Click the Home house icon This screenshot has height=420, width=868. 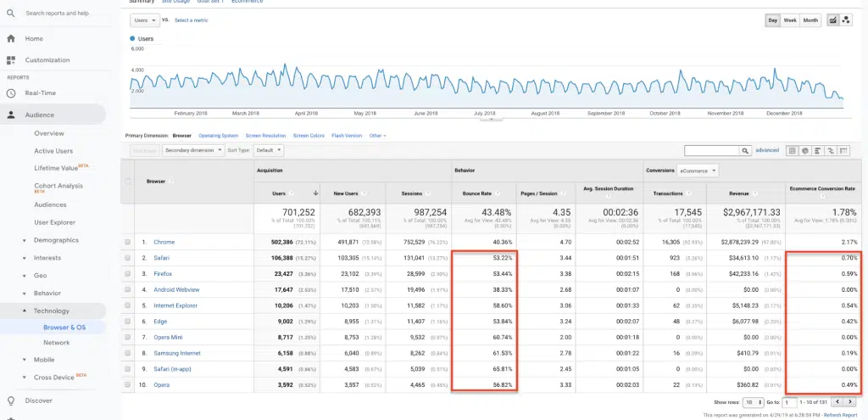pos(10,39)
